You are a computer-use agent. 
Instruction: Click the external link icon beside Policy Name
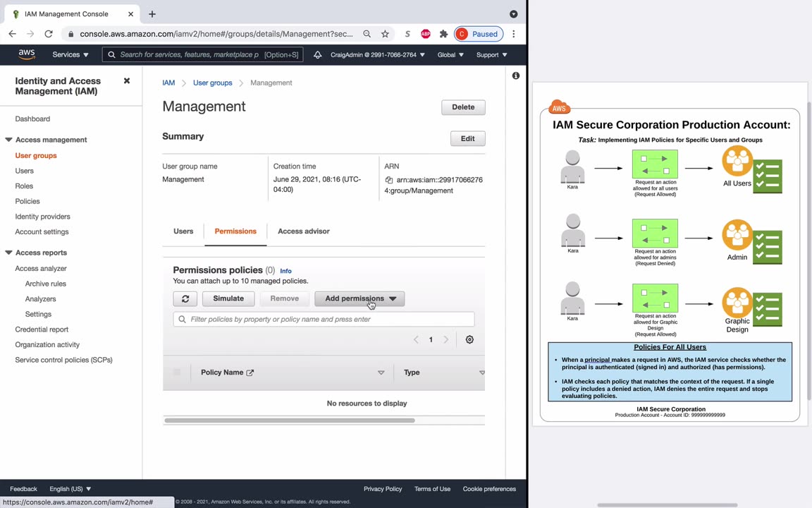pyautogui.click(x=250, y=373)
